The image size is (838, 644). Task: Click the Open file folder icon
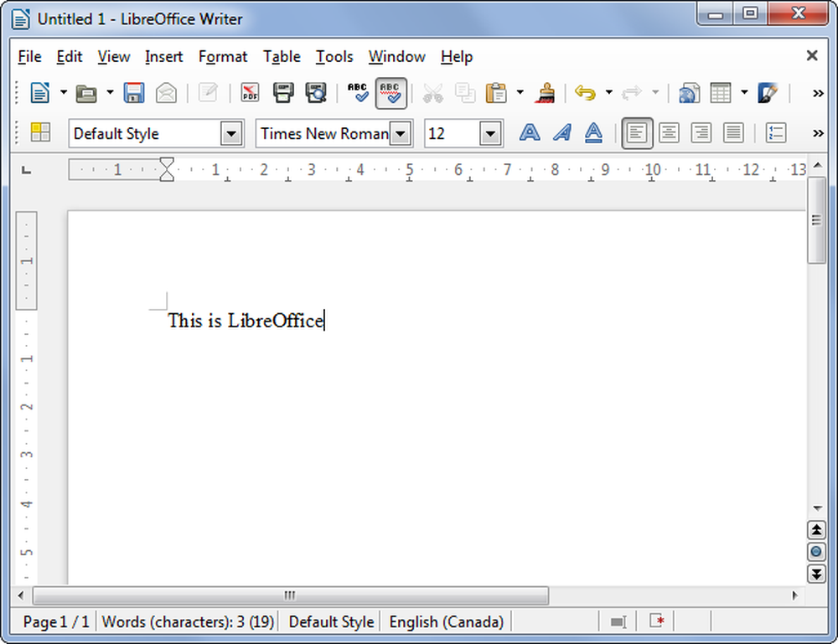[x=86, y=94]
